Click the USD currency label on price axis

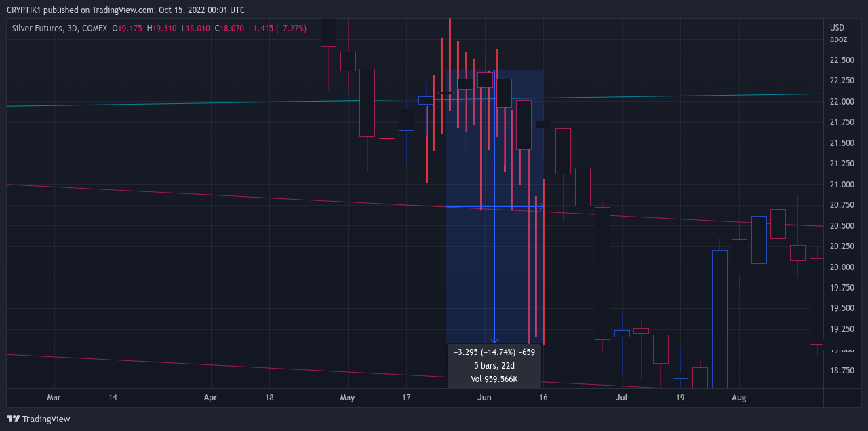837,28
